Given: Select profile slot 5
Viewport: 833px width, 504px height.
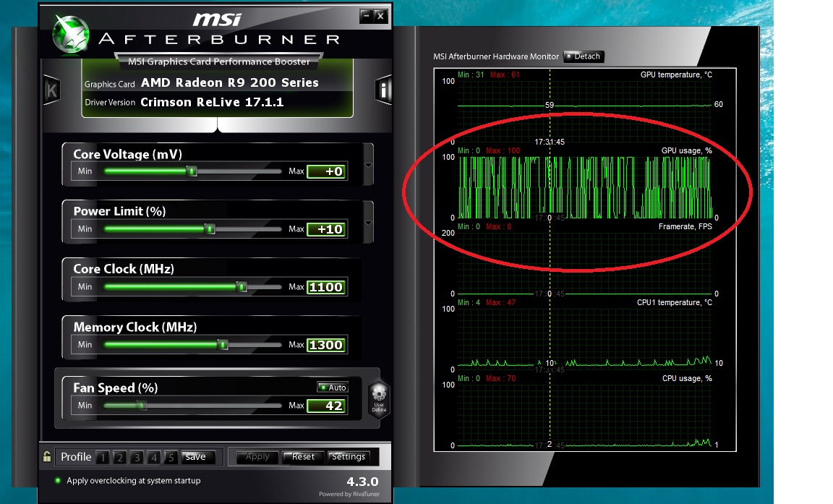Looking at the screenshot, I should click(x=171, y=457).
